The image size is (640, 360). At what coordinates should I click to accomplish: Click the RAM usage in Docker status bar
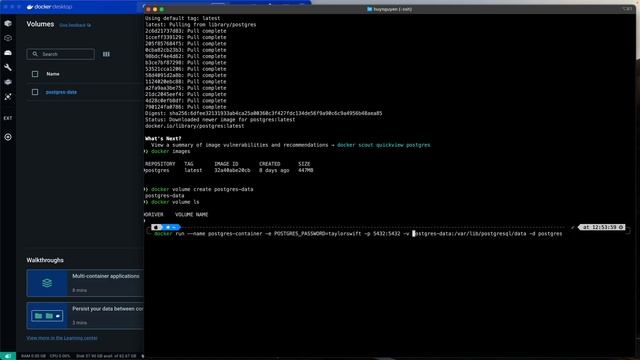pos(33,356)
